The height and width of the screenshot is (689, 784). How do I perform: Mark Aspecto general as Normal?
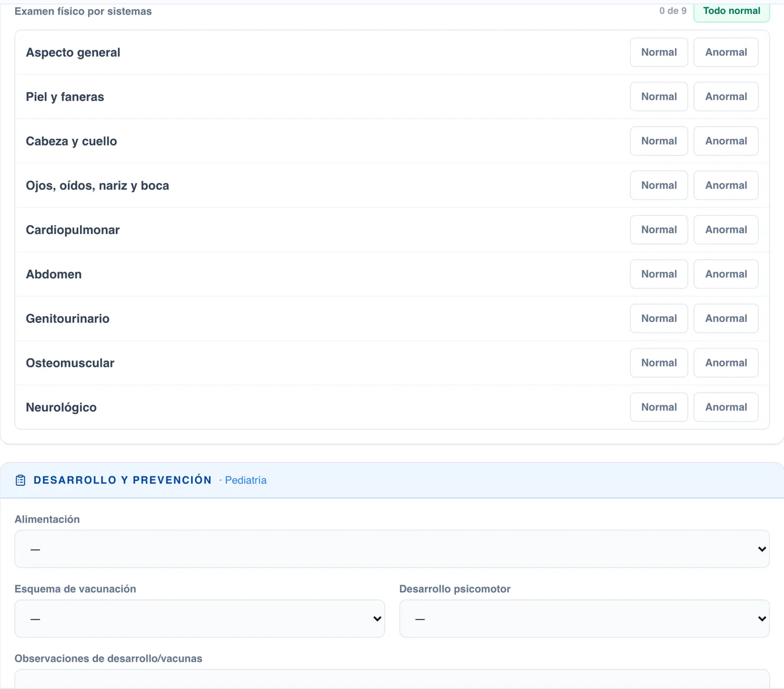659,52
